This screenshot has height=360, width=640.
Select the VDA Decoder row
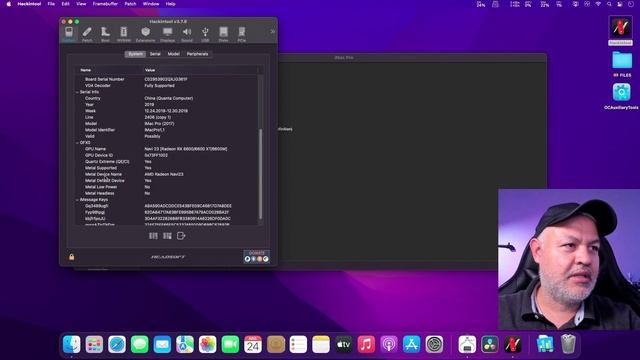167,86
